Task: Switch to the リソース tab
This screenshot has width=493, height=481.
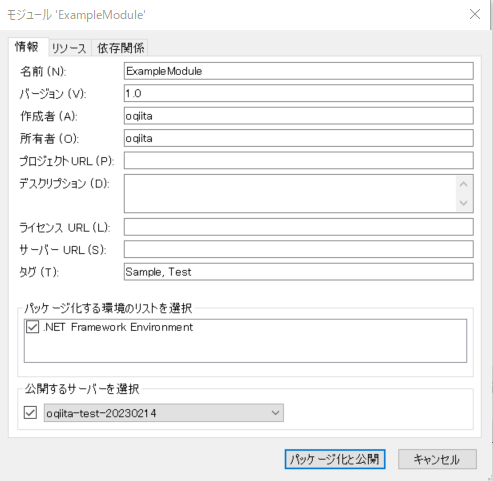Action: tap(69, 48)
